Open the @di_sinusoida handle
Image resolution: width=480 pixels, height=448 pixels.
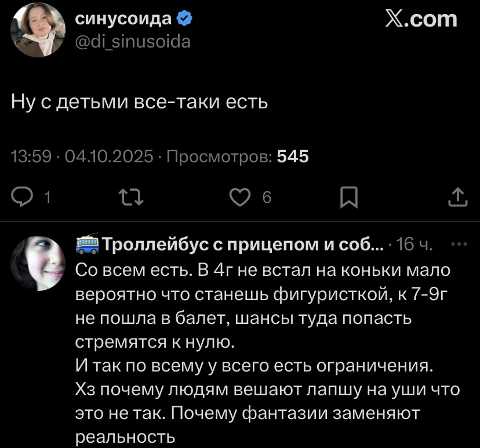[133, 42]
